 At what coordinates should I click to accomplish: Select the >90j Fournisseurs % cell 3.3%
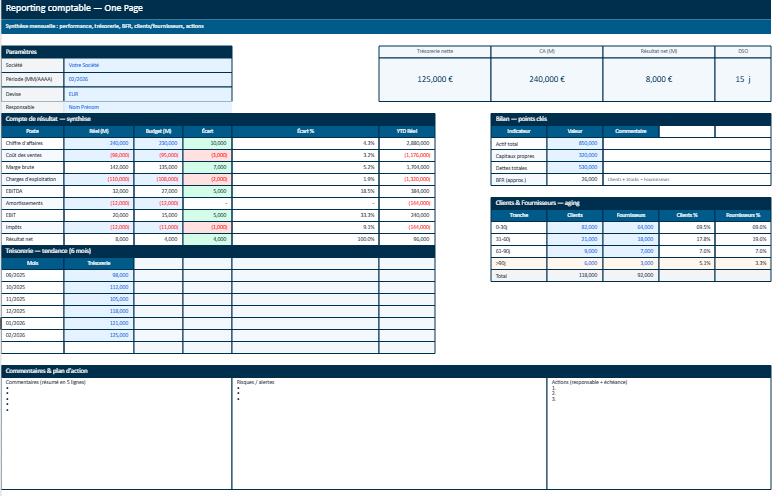click(742, 263)
